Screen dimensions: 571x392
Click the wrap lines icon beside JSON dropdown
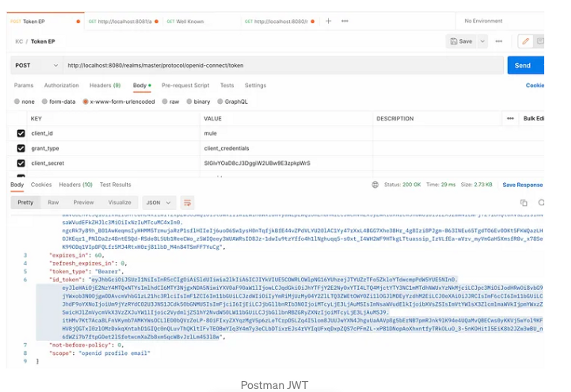tap(188, 203)
